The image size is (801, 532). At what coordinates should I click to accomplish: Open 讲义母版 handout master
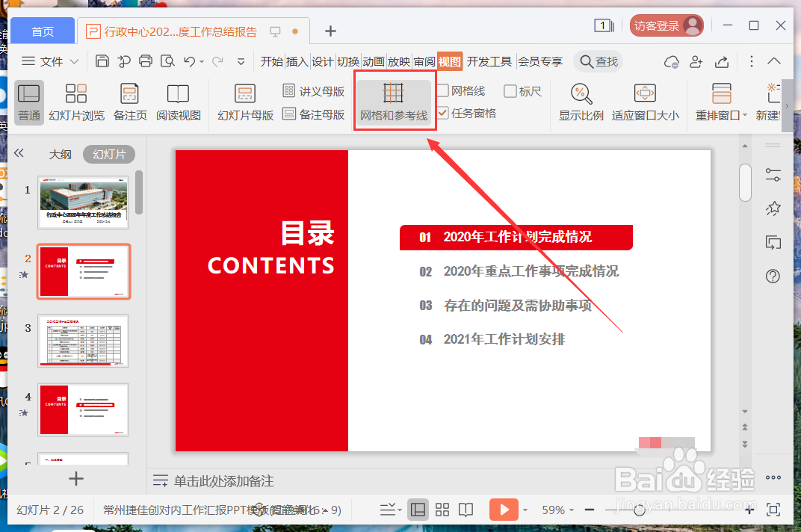click(x=314, y=91)
